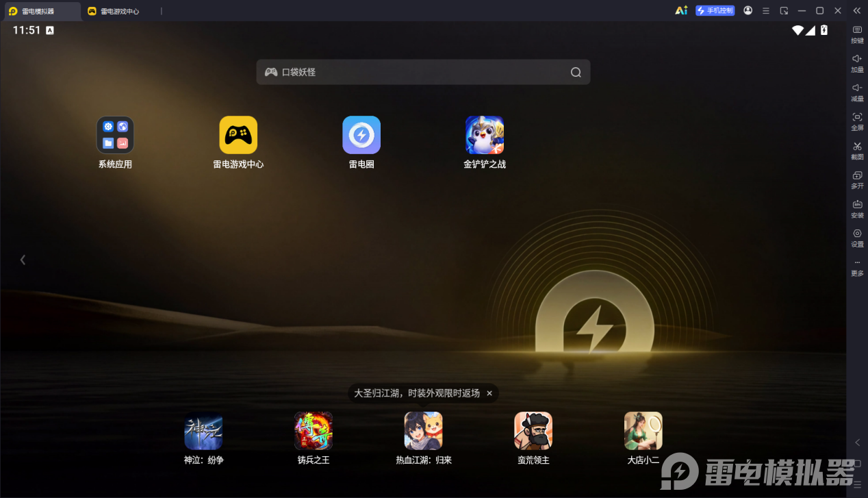Open 神泣：纷争 in the dock
Viewport: 868px width, 498px height.
203,431
